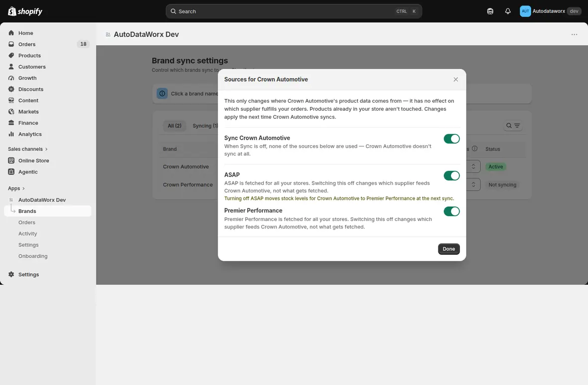The width and height of the screenshot is (588, 385).
Task: Open Discounts via its badge icon
Action: [11, 89]
